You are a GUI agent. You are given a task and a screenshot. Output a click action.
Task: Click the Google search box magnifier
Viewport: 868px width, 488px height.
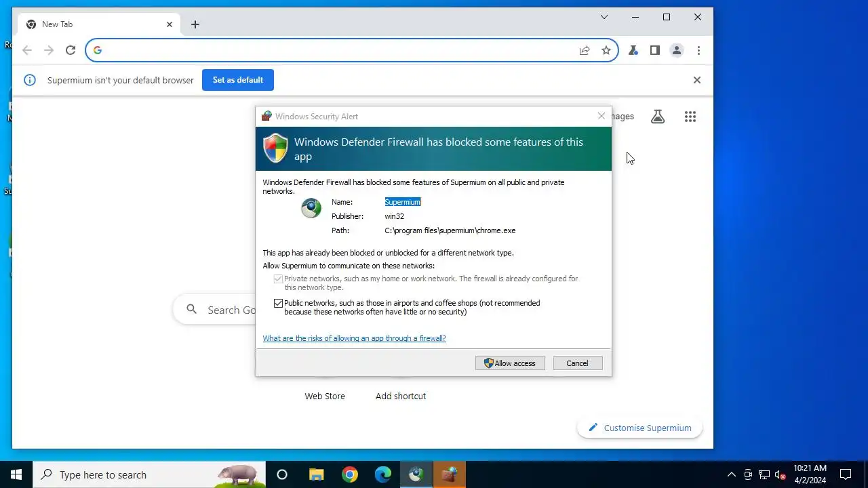click(x=192, y=310)
